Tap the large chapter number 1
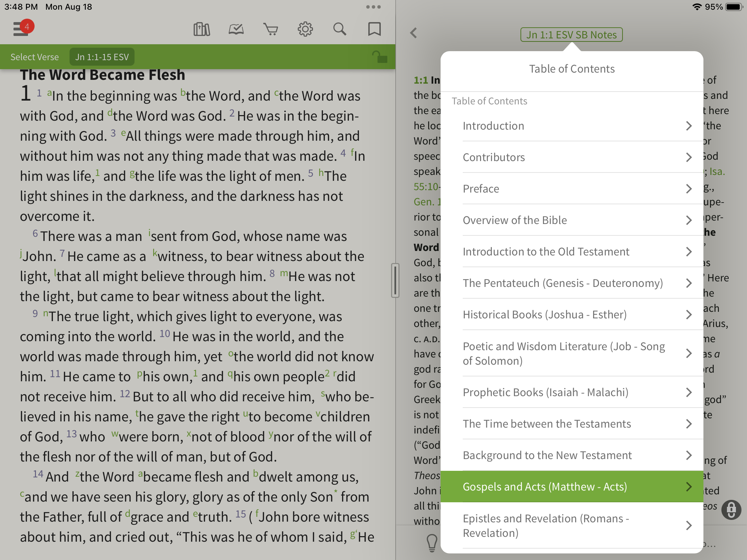 [x=26, y=93]
